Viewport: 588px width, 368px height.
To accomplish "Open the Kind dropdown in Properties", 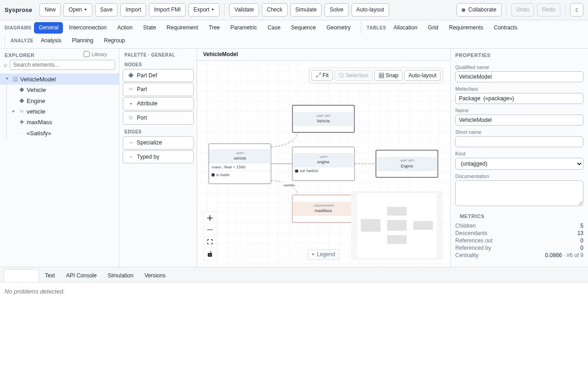I will (x=519, y=164).
